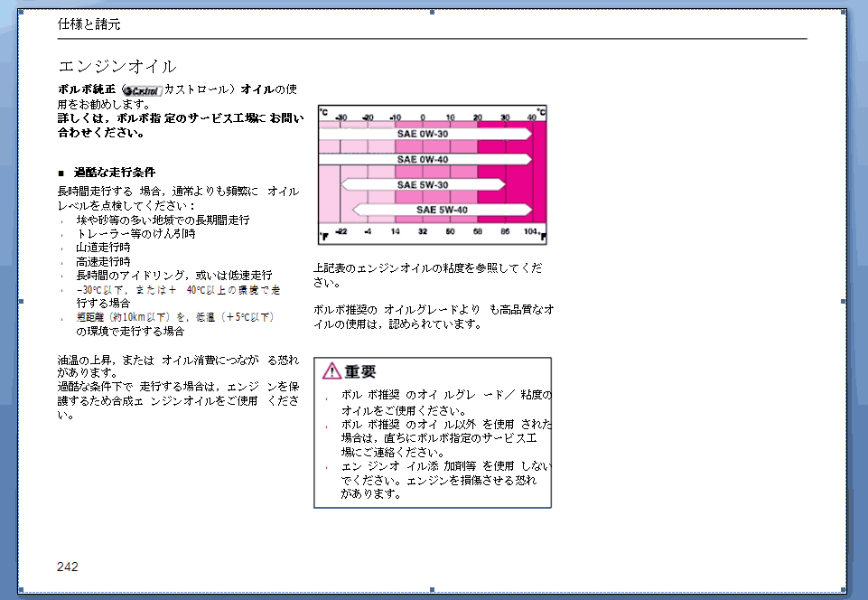Click the right-middle handle of the page frame

tap(843, 302)
